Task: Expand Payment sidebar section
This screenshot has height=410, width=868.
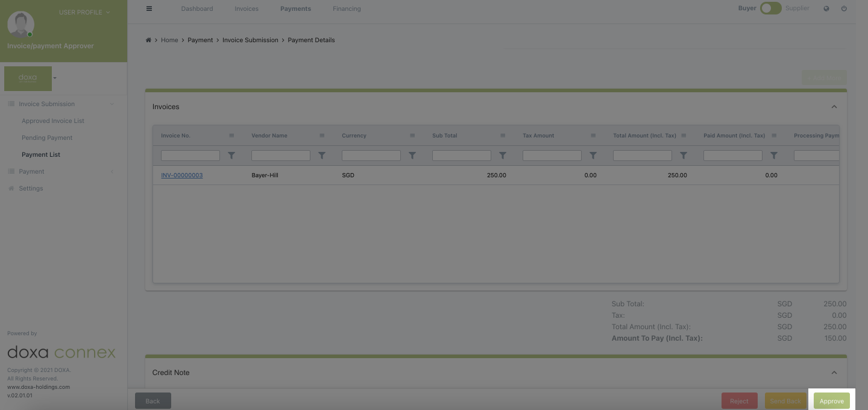Action: [112, 171]
